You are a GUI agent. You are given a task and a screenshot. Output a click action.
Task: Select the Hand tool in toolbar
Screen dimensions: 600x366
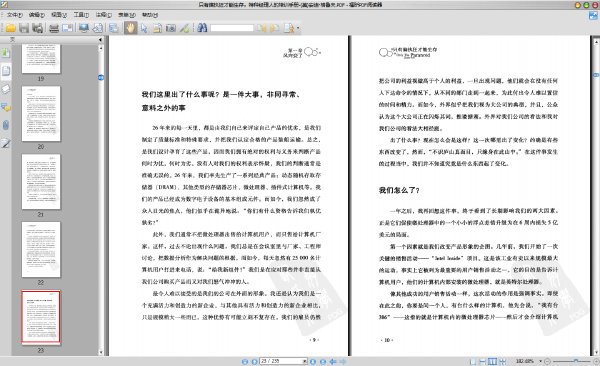coord(130,28)
